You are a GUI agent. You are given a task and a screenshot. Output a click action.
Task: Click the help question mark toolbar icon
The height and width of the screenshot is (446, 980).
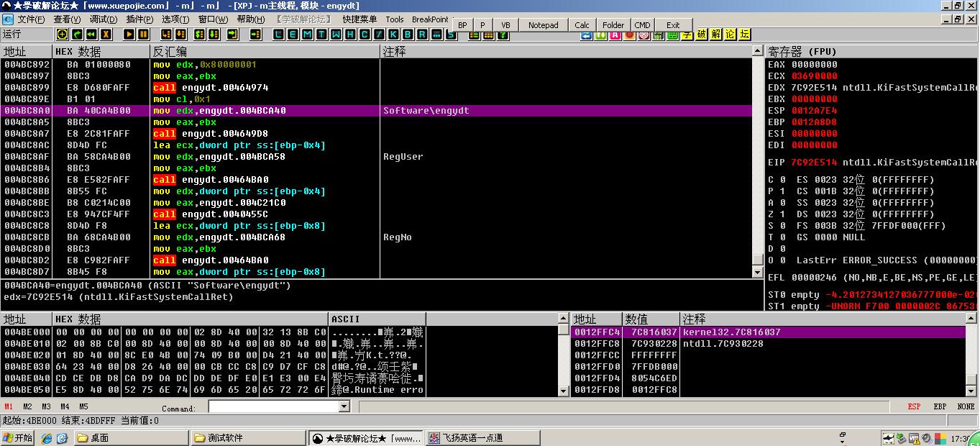coord(503,35)
